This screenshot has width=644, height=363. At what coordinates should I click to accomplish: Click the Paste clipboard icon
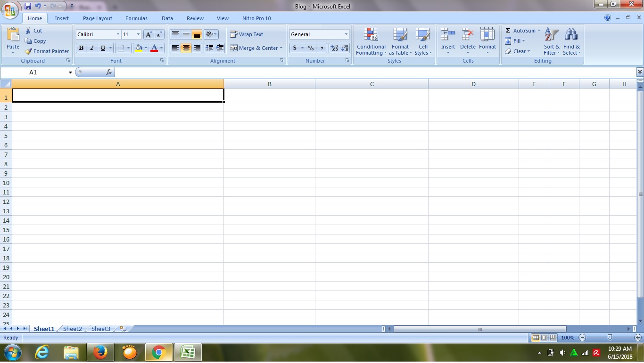point(13,35)
